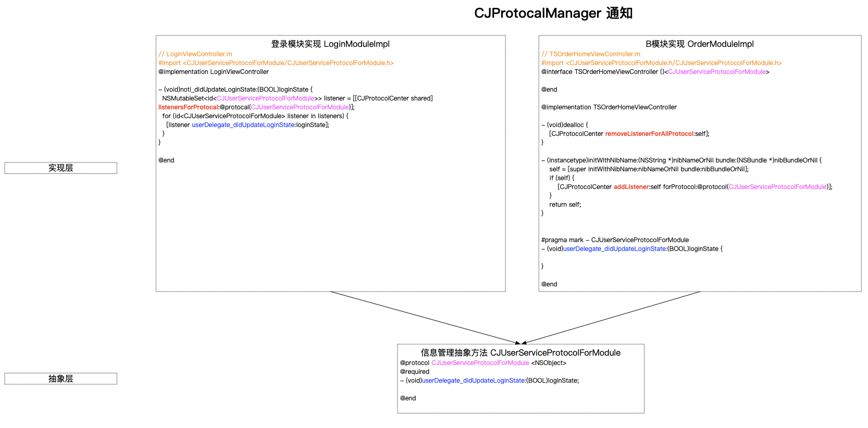The height and width of the screenshot is (428, 868).
Task: Click the 'for (id<...> listener in listeners)' line
Action: (255, 116)
